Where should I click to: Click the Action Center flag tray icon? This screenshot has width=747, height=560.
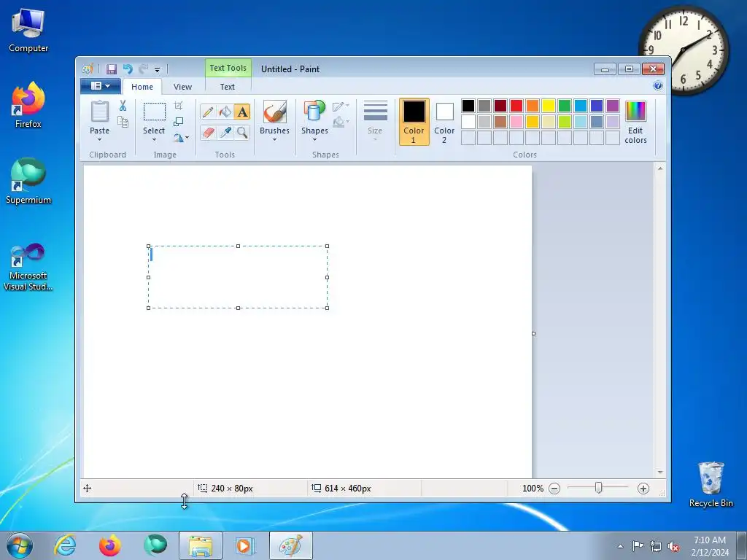[x=638, y=546]
